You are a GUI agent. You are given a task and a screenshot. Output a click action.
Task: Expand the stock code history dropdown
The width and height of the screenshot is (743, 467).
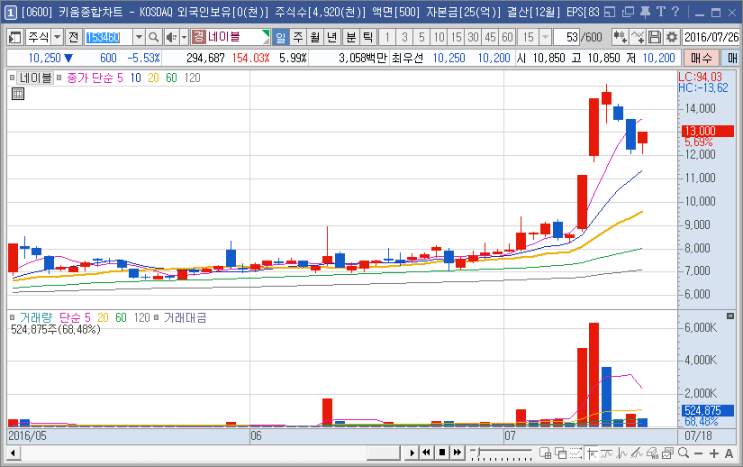[138, 37]
